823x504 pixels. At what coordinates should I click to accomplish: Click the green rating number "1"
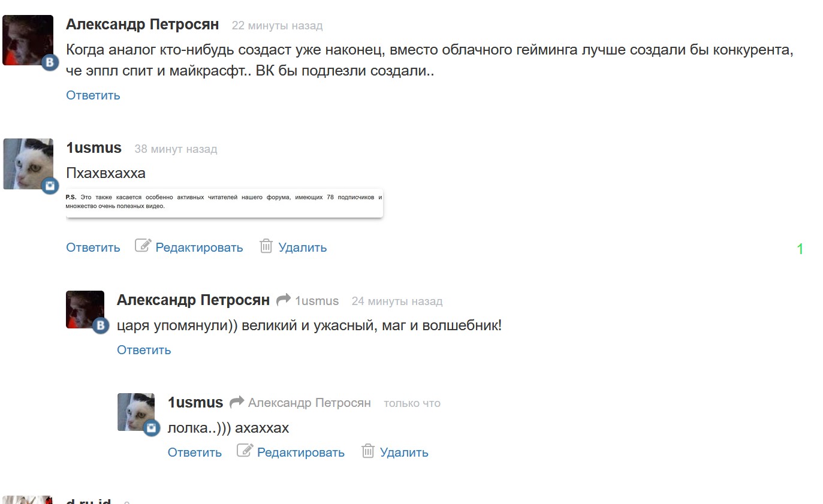[x=800, y=249]
